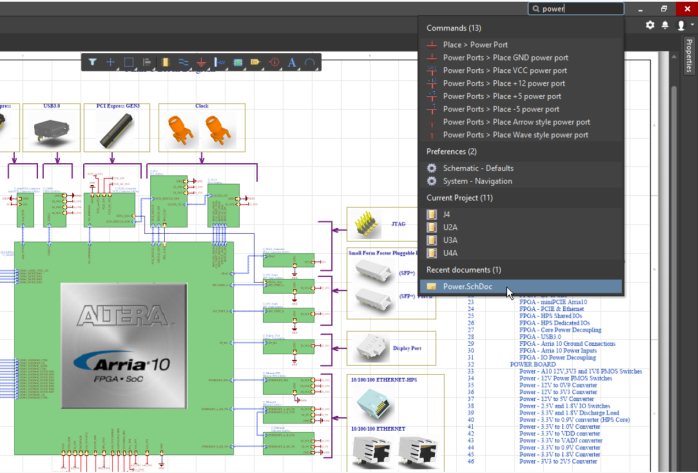Click the Place Sheet Symbol icon

(x=238, y=62)
